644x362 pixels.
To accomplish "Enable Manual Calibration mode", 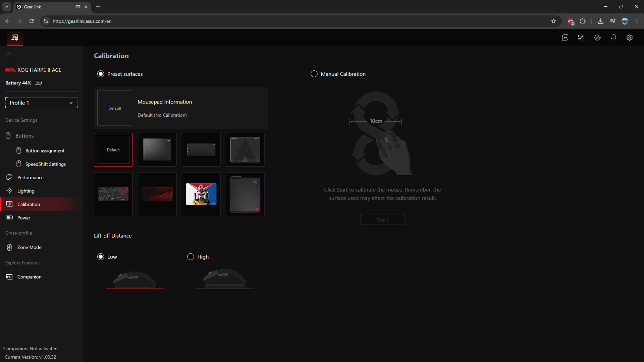I will [314, 74].
